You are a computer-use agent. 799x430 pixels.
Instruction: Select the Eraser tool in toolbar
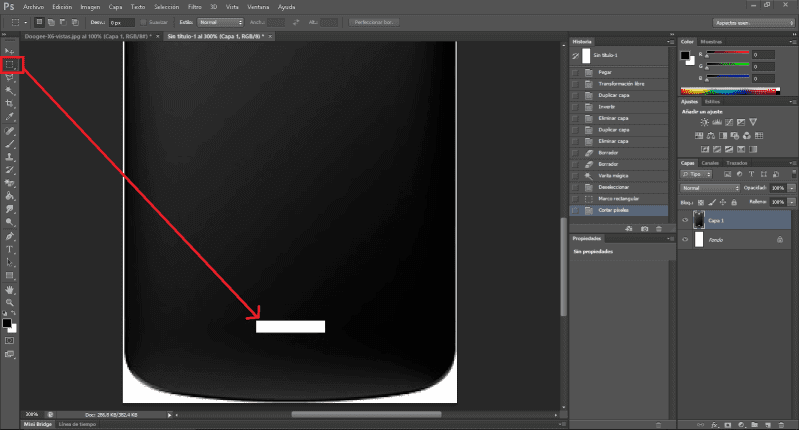pos(9,183)
